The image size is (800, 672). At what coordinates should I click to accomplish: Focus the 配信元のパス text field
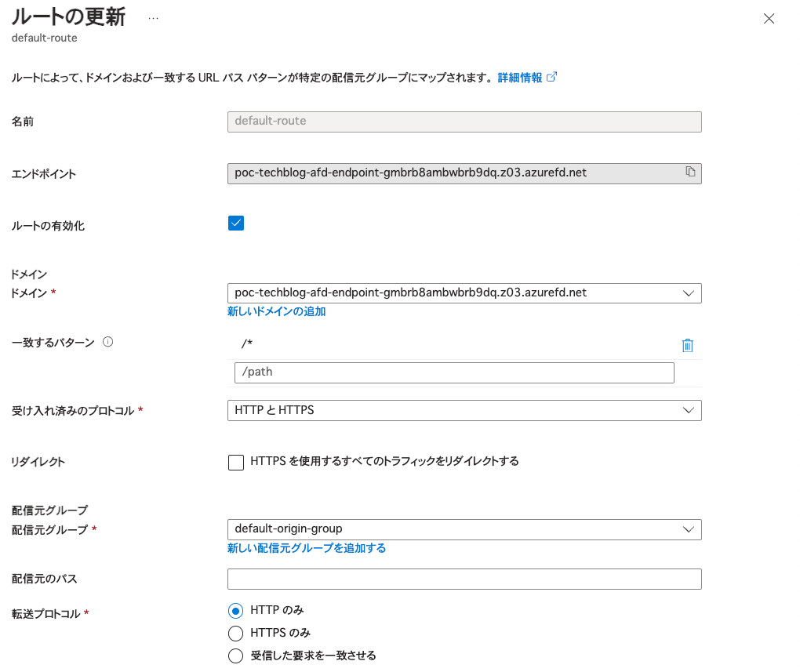click(464, 579)
